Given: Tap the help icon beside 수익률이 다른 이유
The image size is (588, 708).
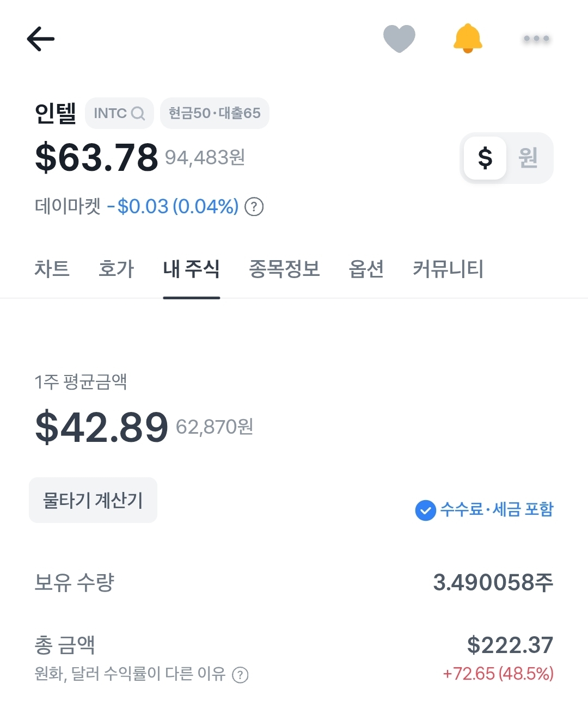Looking at the screenshot, I should [240, 675].
